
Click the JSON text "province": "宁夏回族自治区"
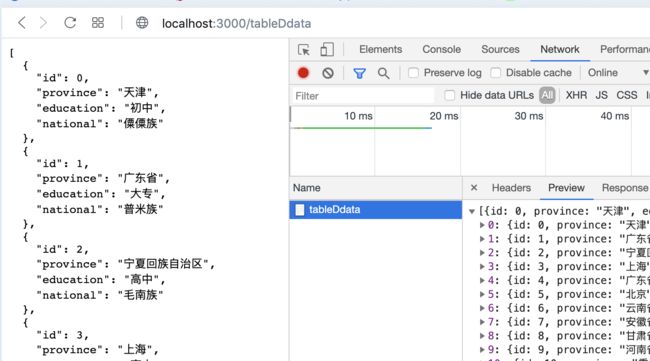click(125, 264)
